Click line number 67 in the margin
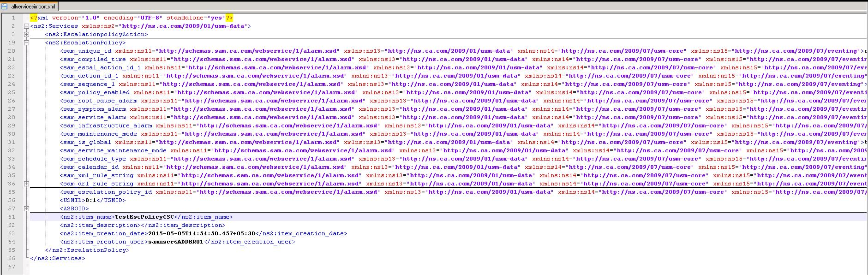 (12, 267)
